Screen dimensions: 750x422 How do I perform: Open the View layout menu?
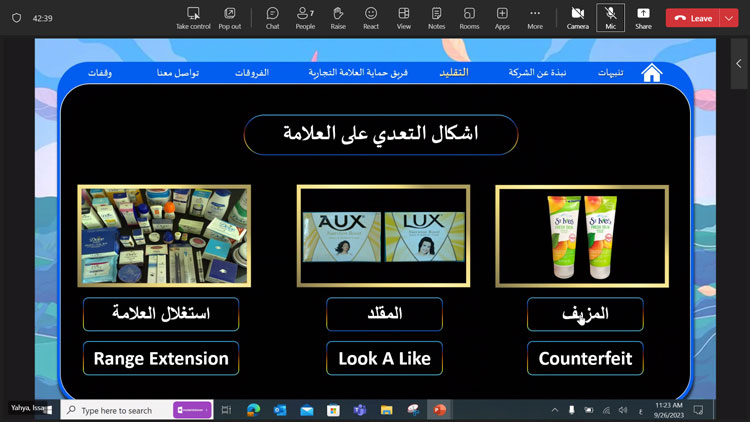(x=404, y=17)
